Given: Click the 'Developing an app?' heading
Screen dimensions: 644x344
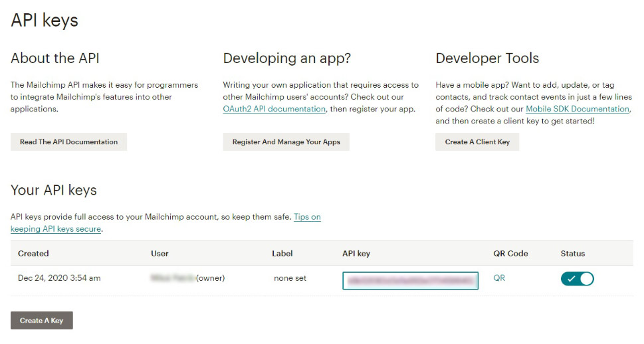Looking at the screenshot, I should point(286,58).
